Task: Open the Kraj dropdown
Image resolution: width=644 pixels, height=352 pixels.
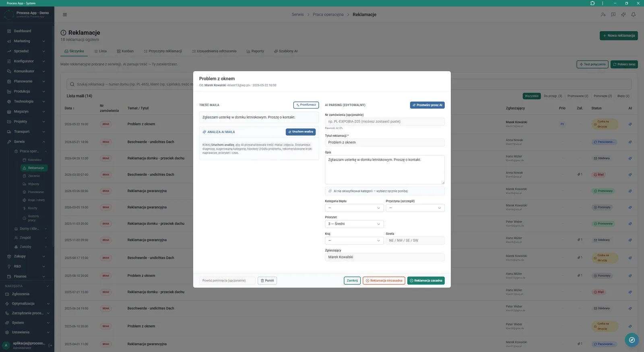Action: click(x=354, y=241)
